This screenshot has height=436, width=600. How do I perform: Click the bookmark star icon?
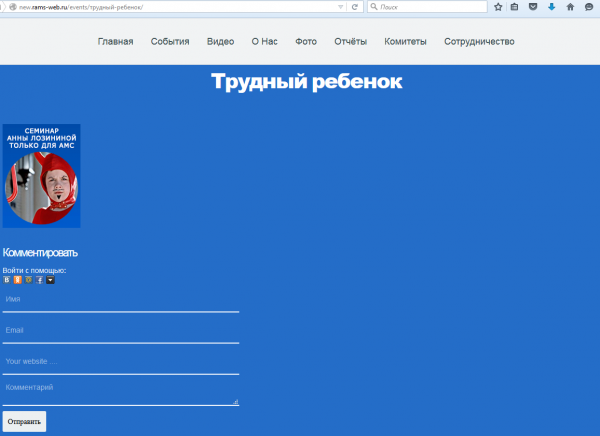(x=498, y=7)
